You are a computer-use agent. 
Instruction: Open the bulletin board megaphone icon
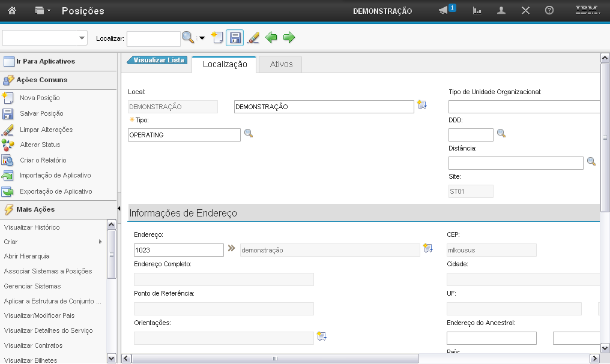[444, 11]
